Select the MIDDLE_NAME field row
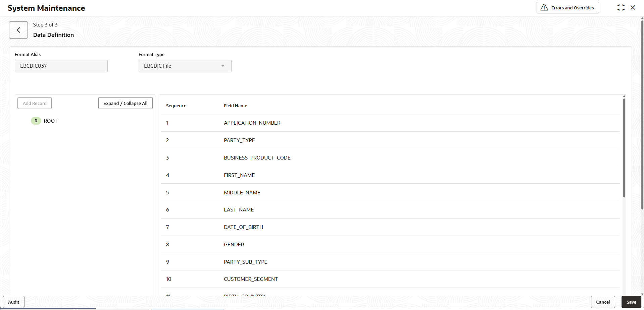 point(390,192)
